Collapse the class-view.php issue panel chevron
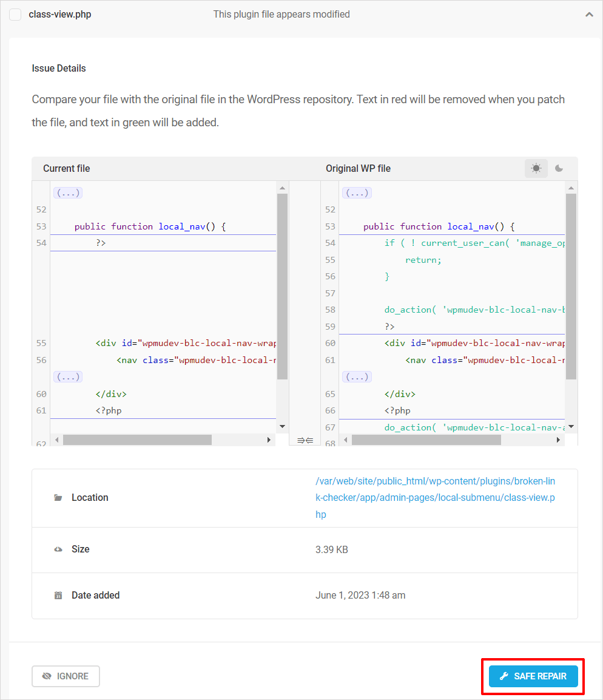The height and width of the screenshot is (700, 603). tap(589, 15)
